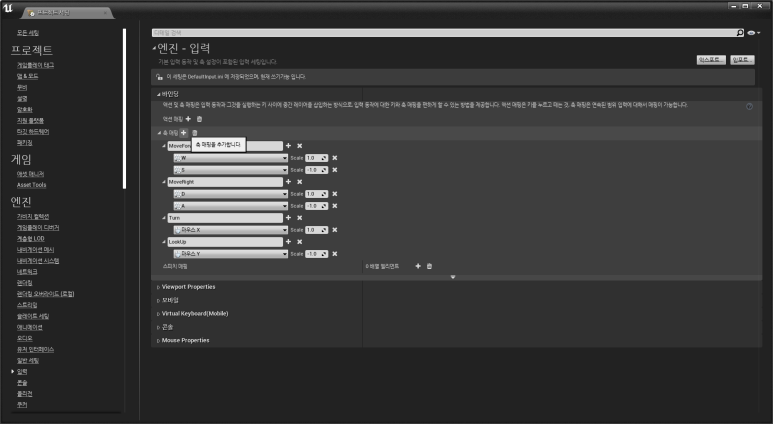
Task: Open 모든 세팅 in sidebar
Action: pyautogui.click(x=28, y=33)
